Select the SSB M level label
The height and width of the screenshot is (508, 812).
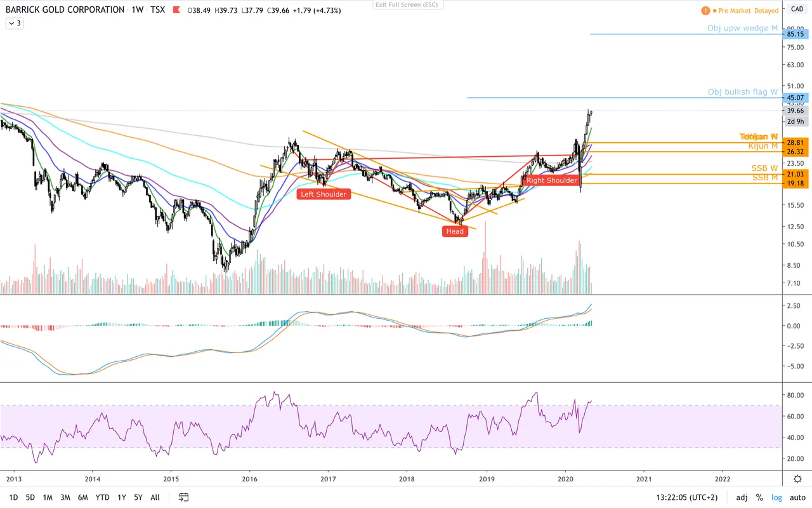[x=765, y=177]
